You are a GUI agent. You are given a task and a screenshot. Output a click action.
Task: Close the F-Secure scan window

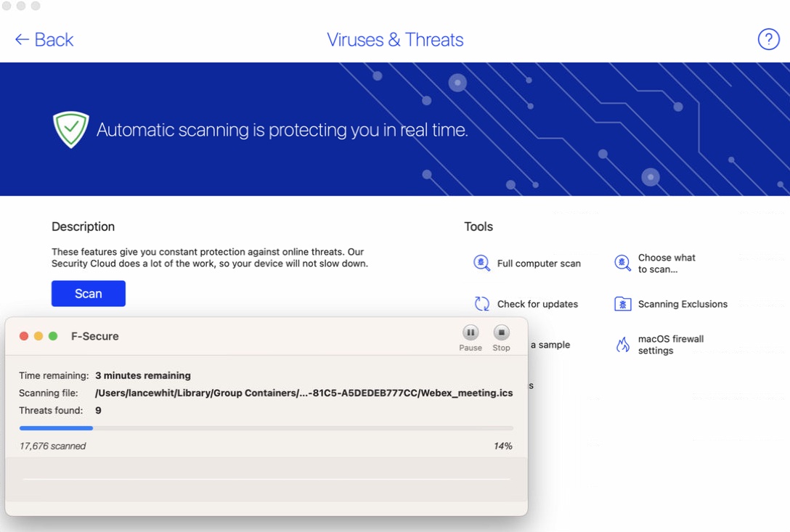point(24,336)
